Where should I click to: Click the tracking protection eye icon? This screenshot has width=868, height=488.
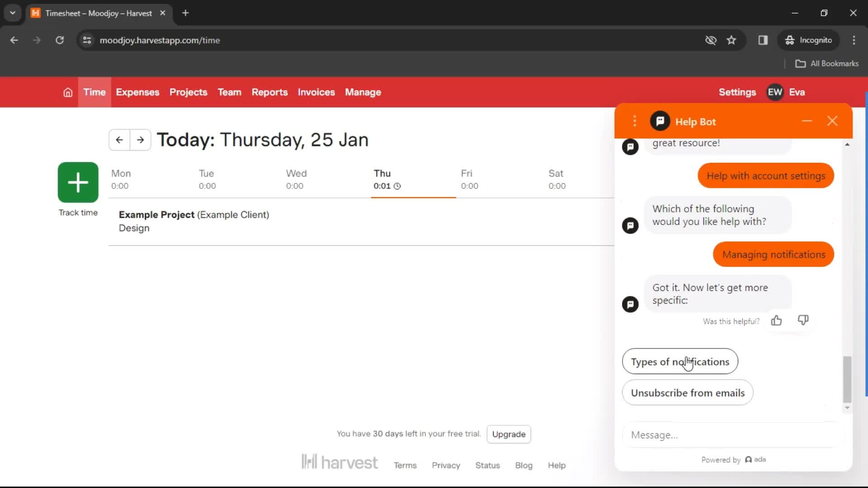coord(711,40)
